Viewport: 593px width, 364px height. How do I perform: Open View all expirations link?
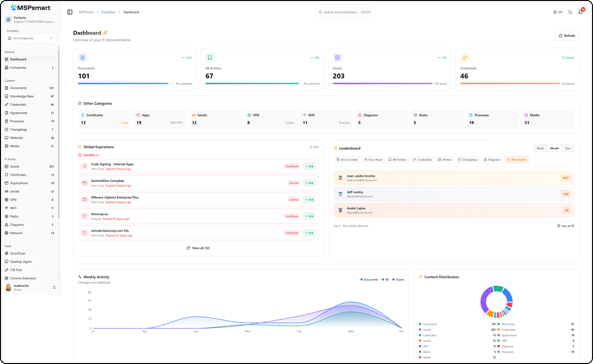coord(198,248)
